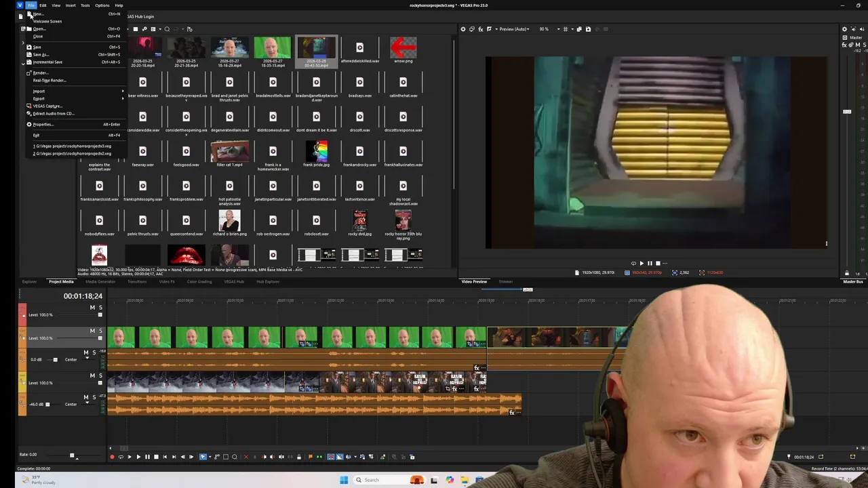Image resolution: width=868 pixels, height=488 pixels.
Task: Select the zoom magnifier tool on timeline toolbar
Action: click(x=235, y=457)
